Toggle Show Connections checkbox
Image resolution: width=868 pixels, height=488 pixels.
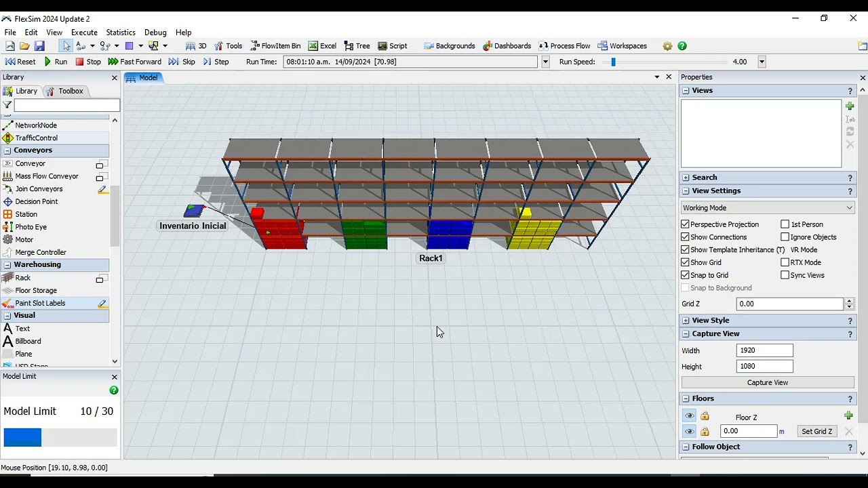(x=685, y=237)
